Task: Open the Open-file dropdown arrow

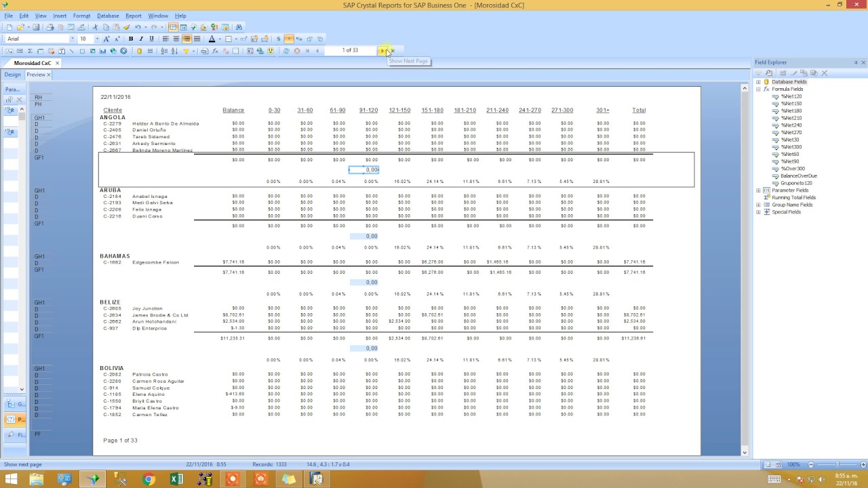Action: point(28,27)
